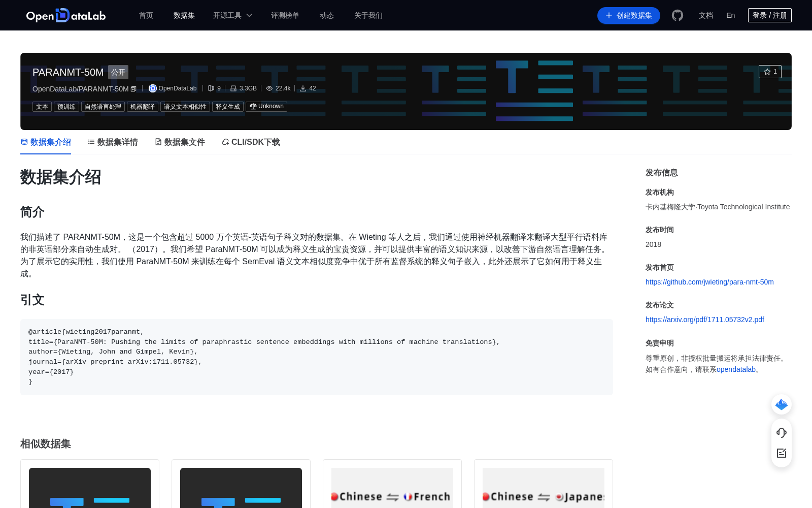
Task: Click the 创建数据集 button
Action: pyautogui.click(x=629, y=15)
